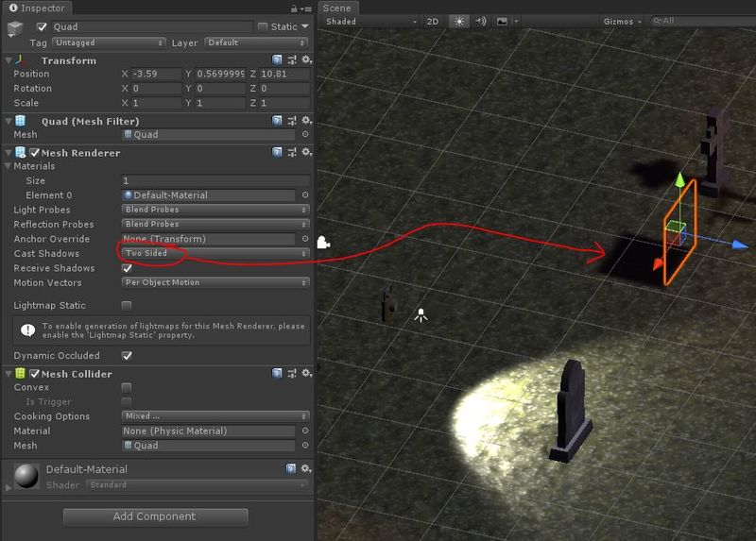Viewport: 756px width, 541px height.
Task: Uncheck the Dynamic Occluded checkbox
Action: coord(127,356)
